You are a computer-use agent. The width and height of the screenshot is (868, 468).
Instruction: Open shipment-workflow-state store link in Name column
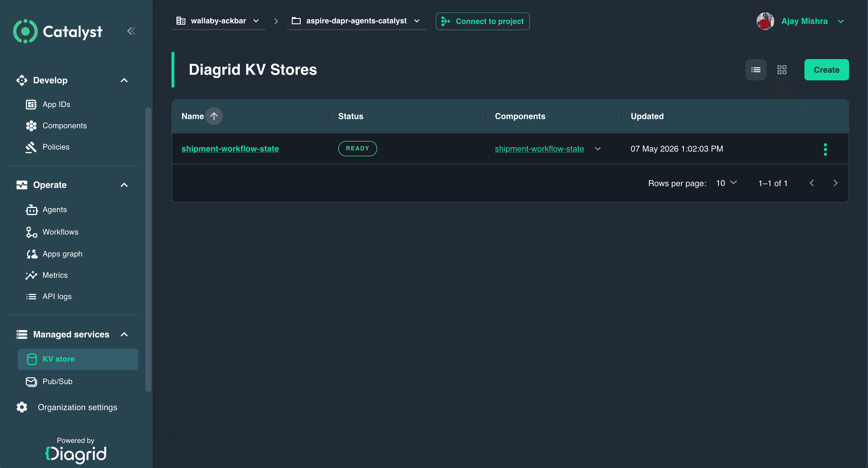pyautogui.click(x=230, y=149)
